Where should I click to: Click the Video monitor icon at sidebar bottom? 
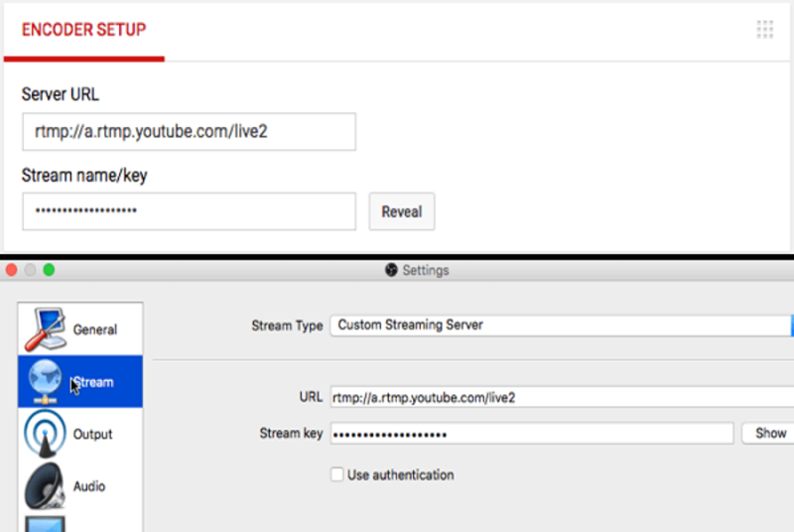(45, 524)
